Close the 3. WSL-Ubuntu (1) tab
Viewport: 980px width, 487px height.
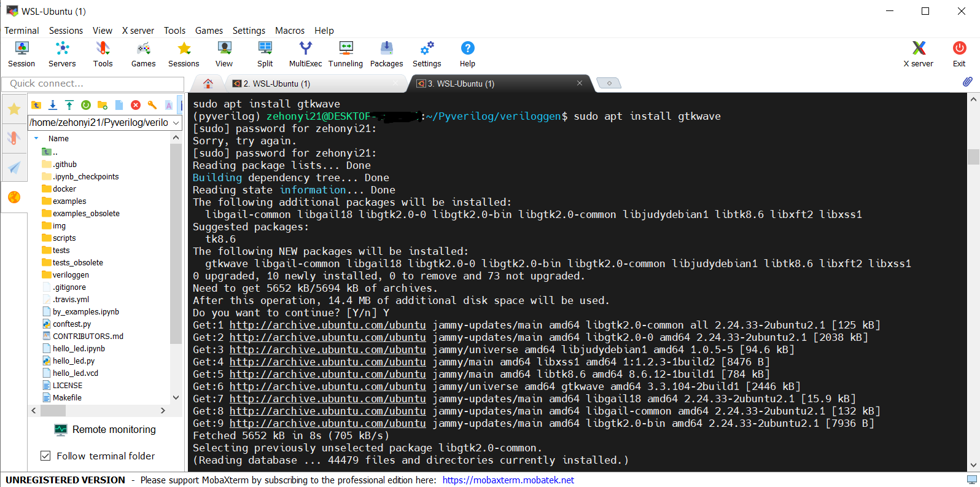point(579,83)
